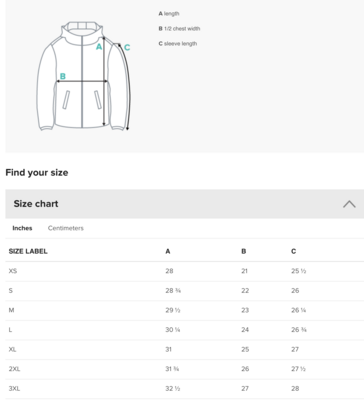364x400 pixels.
Task: Click the Size chart header bar
Action: [x=185, y=204]
